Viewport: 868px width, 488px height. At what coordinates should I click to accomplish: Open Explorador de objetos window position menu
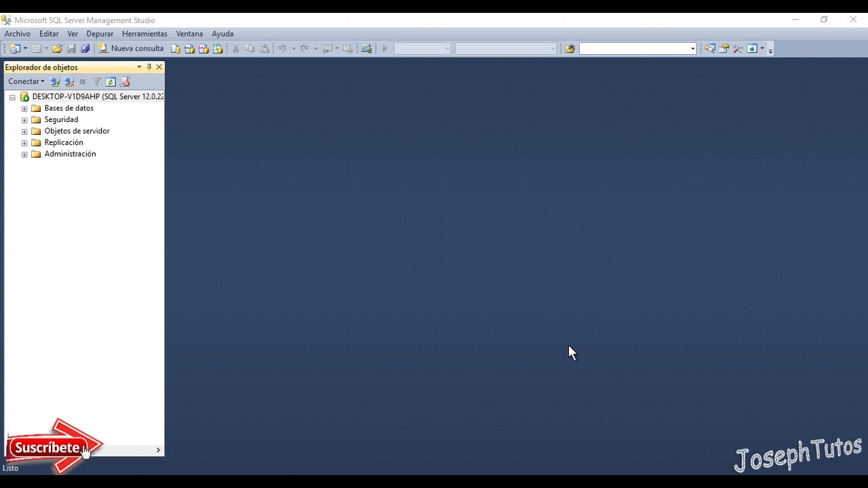click(x=139, y=67)
